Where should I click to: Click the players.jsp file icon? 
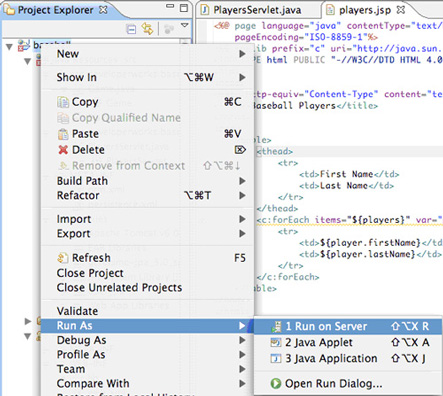click(330, 10)
